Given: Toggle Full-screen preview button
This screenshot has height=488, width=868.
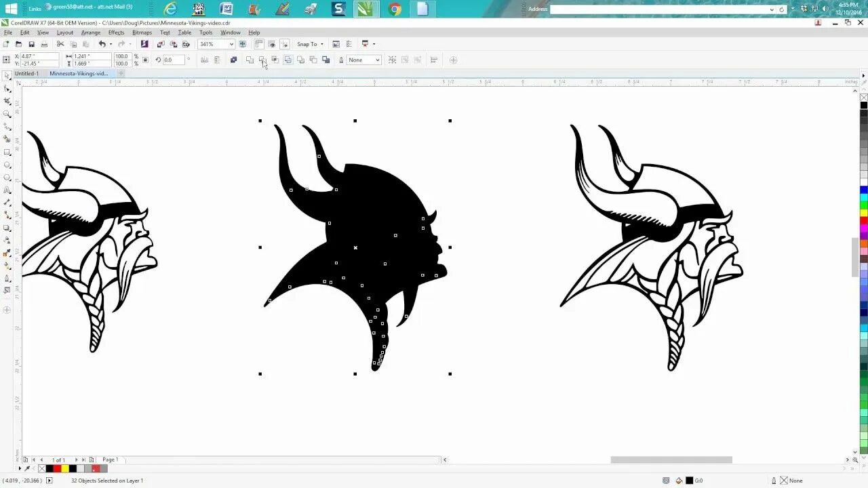Looking at the screenshot, I should (243, 44).
